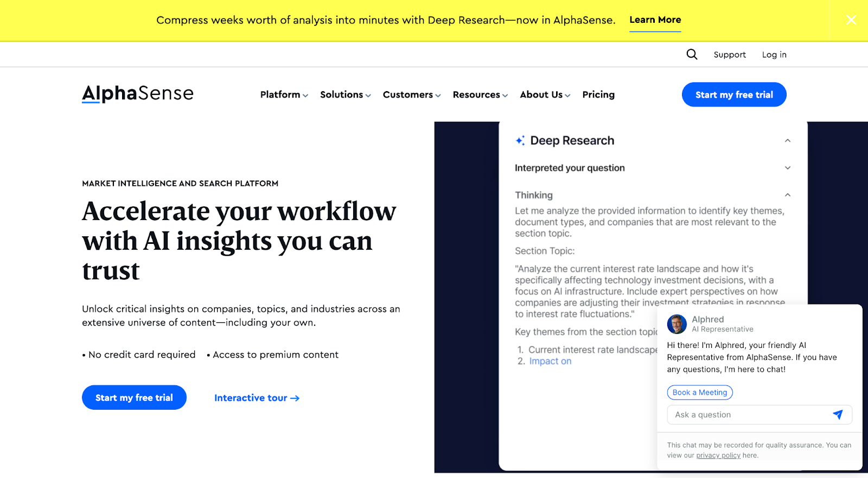The image size is (868, 478).
Task: Click the AI Representative label
Action: pyautogui.click(x=723, y=330)
